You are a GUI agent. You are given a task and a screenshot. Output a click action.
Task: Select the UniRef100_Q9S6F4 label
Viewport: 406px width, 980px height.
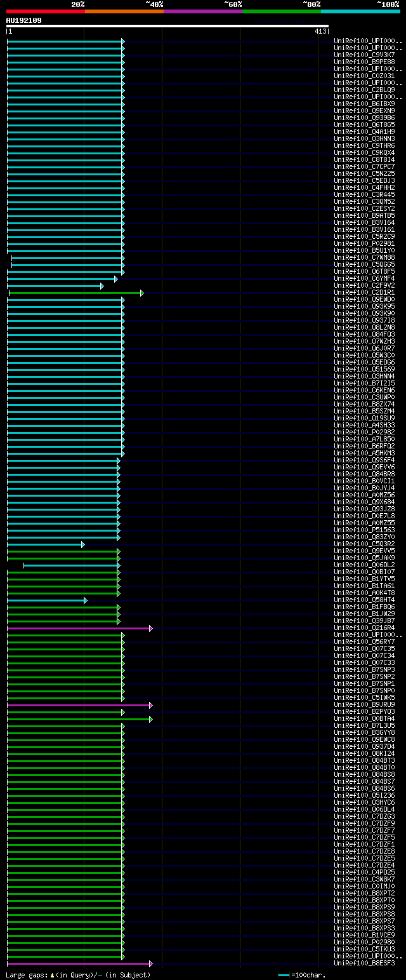(364, 460)
